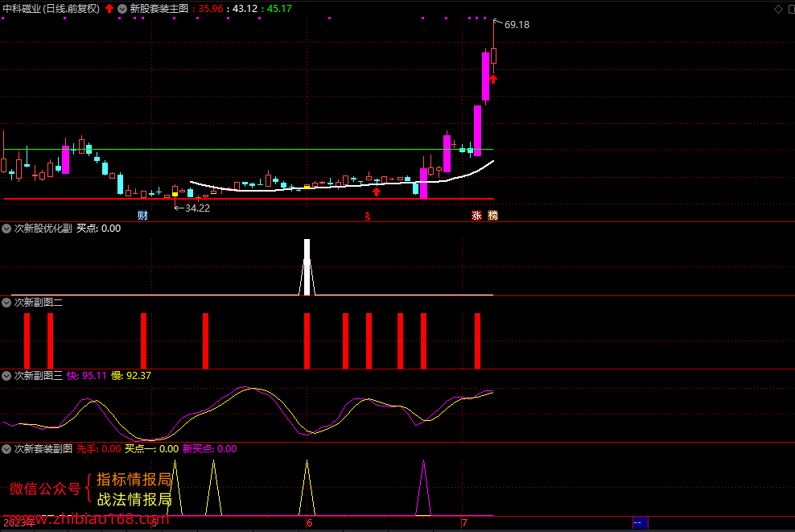Click the red up arrow beside 中科磁业 title
Viewport: 795px width, 532px height.
coord(109,9)
